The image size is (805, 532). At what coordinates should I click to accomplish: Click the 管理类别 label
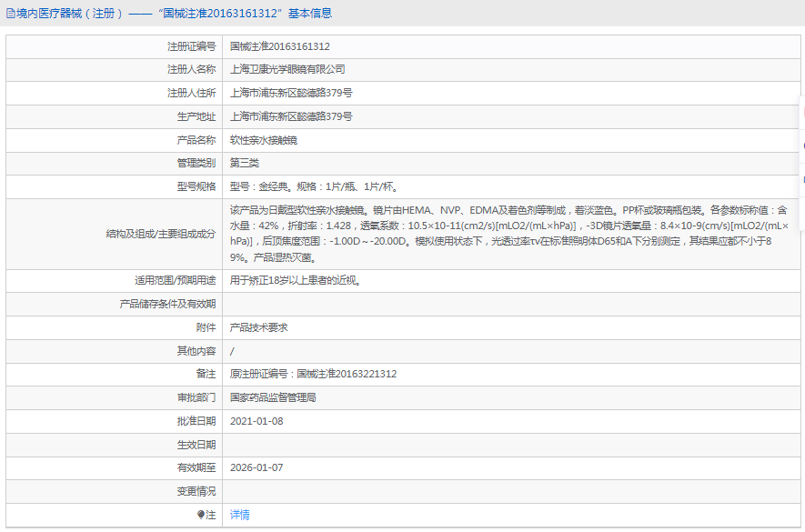click(x=196, y=164)
